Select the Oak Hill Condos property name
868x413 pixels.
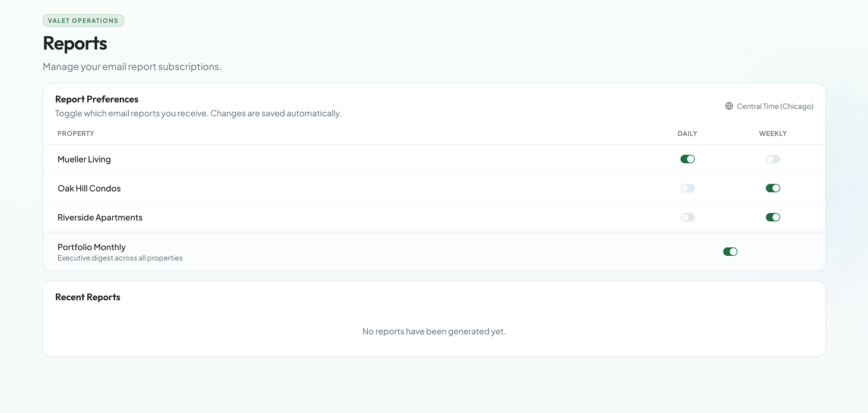pyautogui.click(x=89, y=188)
